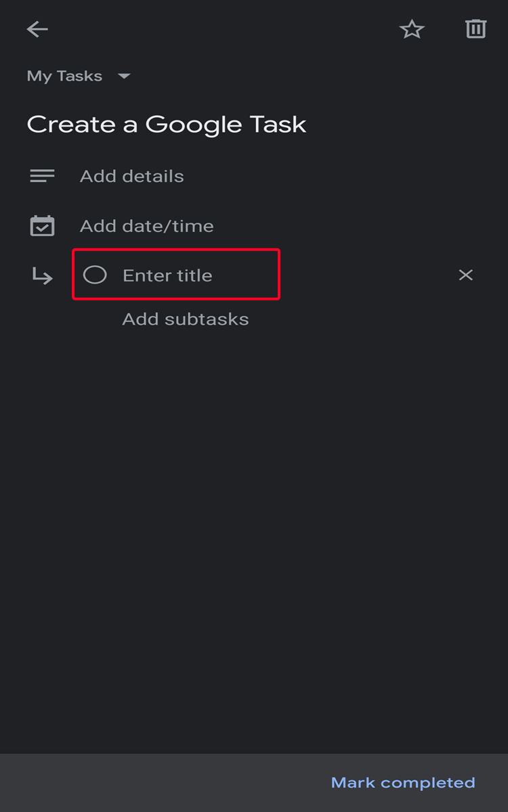This screenshot has width=508, height=812.
Task: Tap the back arrow to exit task
Action: point(37,29)
